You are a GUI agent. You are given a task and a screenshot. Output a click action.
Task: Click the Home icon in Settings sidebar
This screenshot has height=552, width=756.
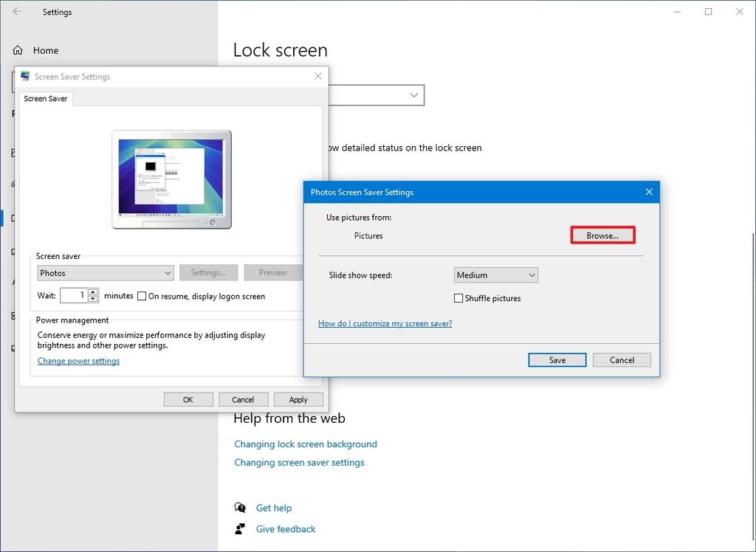tap(17, 50)
